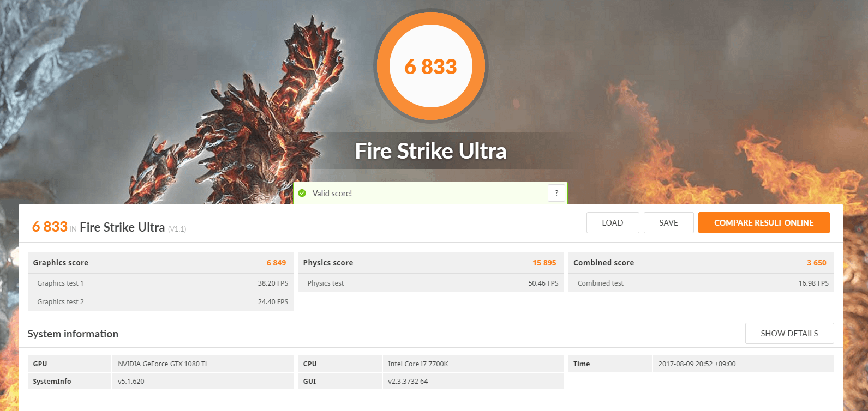This screenshot has height=411, width=868.
Task: Select the Graphics score label
Action: 61,263
